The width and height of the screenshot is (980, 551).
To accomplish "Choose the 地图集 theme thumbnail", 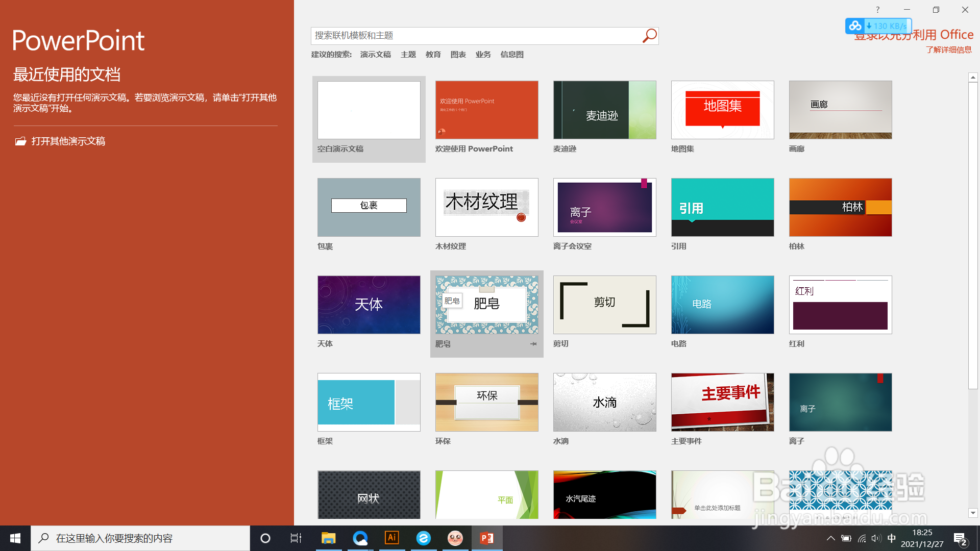I will (723, 110).
